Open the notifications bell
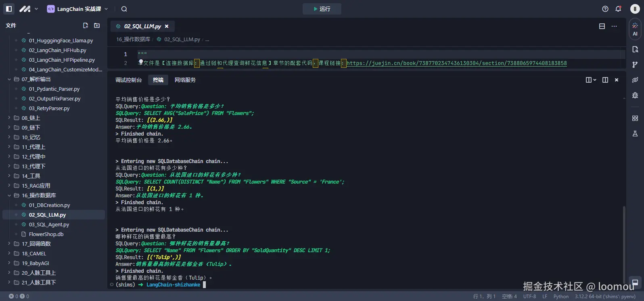This screenshot has width=644, height=301. [618, 9]
